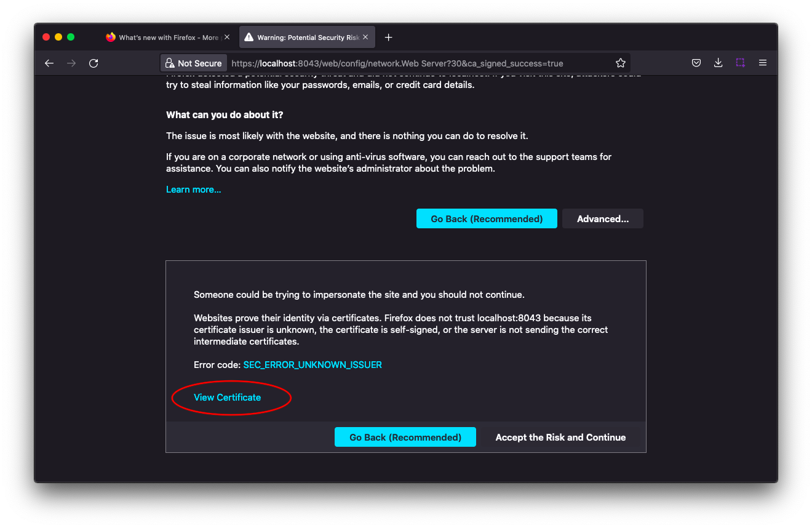Click the Forward navigation arrow
Screen dimensions: 812x528
click(x=71, y=63)
